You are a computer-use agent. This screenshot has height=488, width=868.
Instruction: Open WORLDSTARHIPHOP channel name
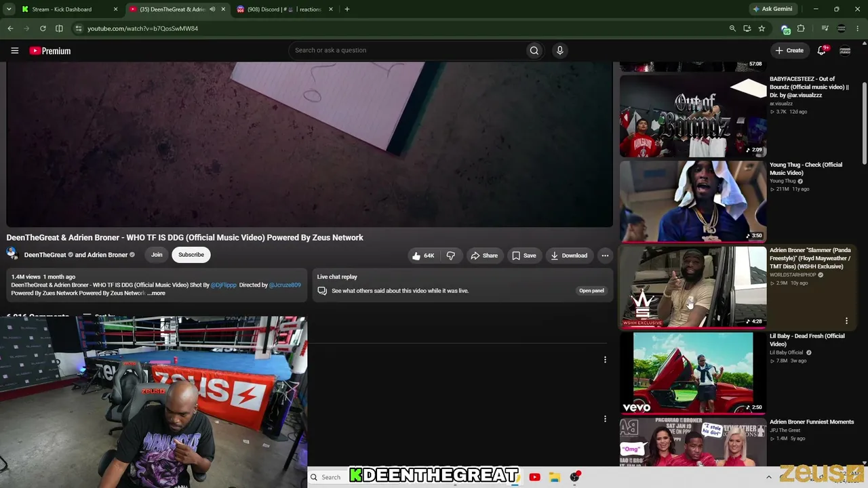point(793,275)
